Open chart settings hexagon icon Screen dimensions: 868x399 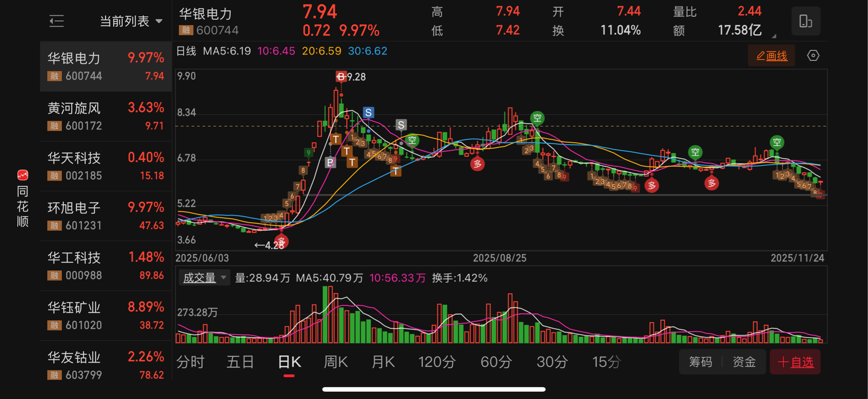click(813, 56)
